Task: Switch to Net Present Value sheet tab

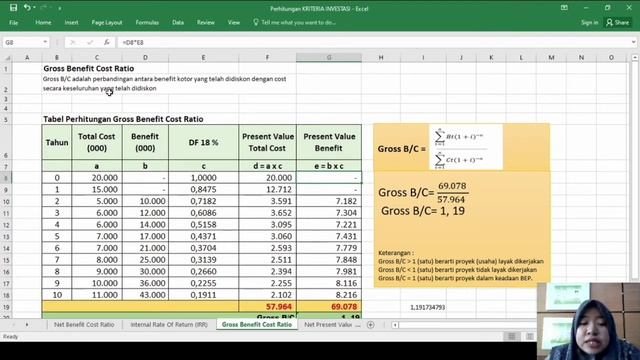Action: 328,325
